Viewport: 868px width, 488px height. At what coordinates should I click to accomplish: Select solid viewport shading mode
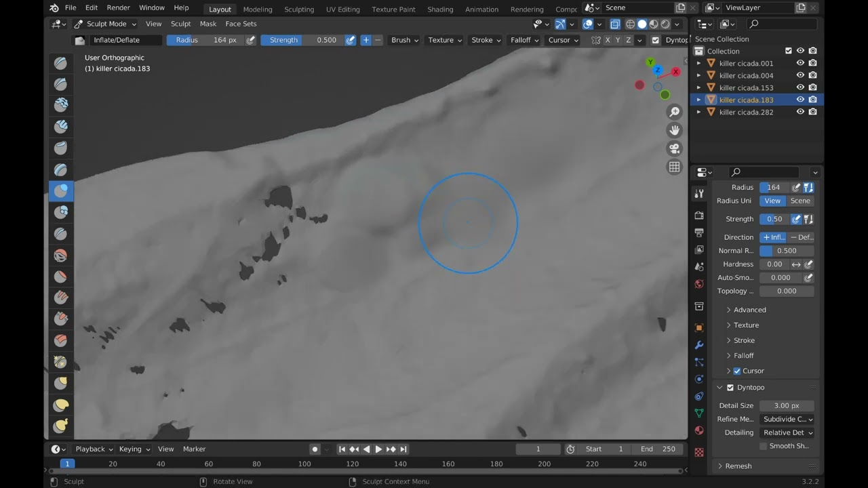click(x=642, y=24)
